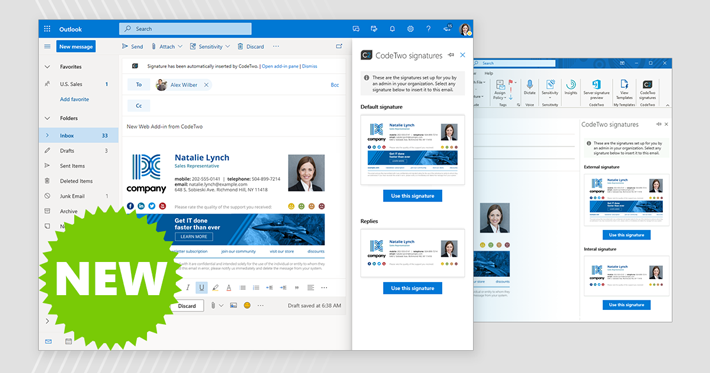Click CodeTwo signatures ribbon button in desktop Outlook
Screen dimensions: 710x373
pyautogui.click(x=648, y=90)
